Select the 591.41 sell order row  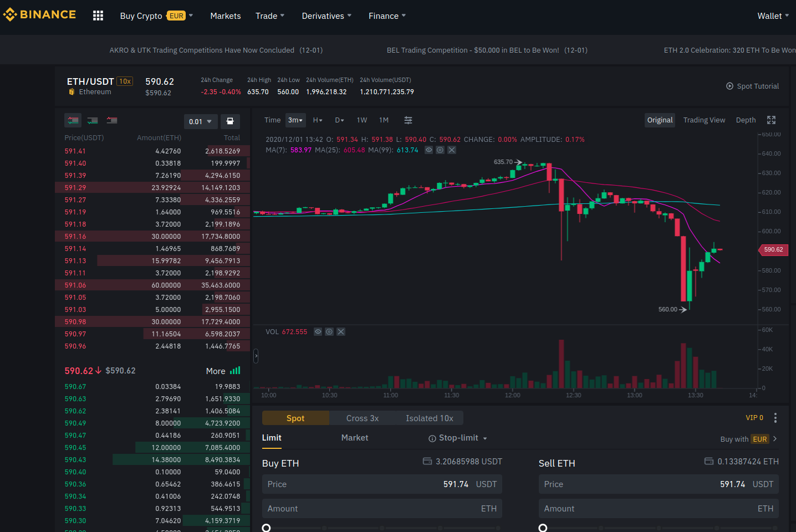(152, 151)
